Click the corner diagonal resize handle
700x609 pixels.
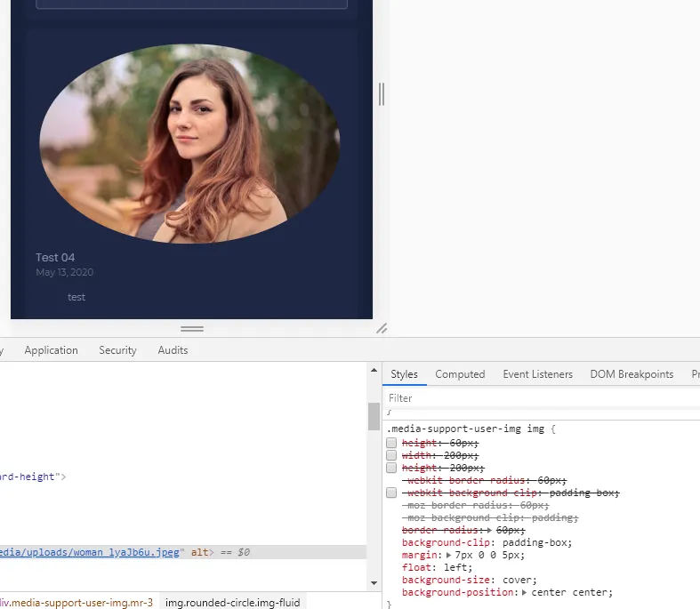(x=382, y=329)
